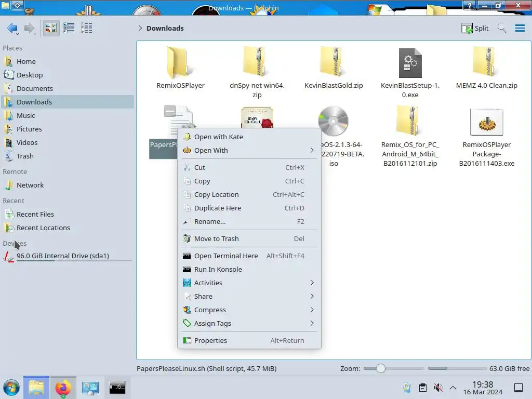Viewport: 532px width, 399px height.
Task: Open the Videos place
Action: coord(67,142)
